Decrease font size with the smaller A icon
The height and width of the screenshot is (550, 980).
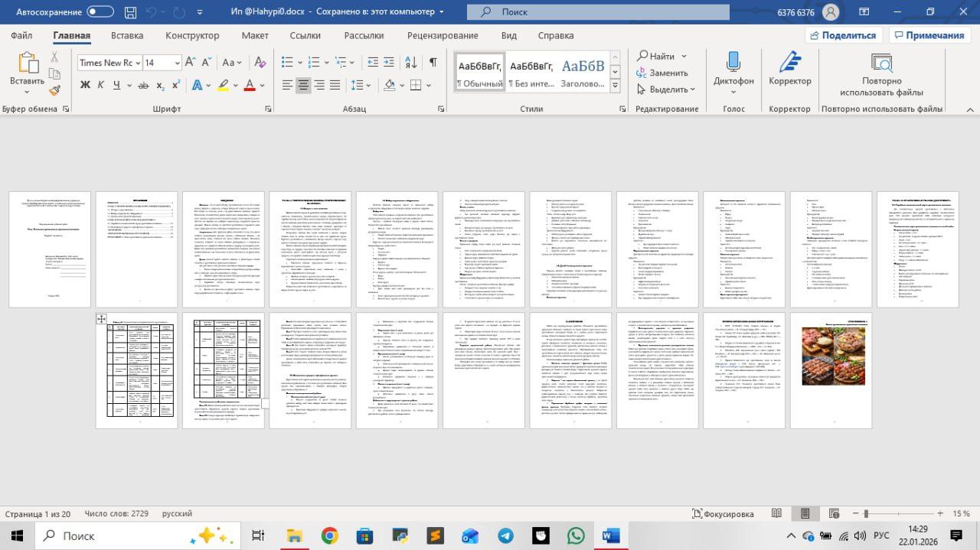[207, 63]
